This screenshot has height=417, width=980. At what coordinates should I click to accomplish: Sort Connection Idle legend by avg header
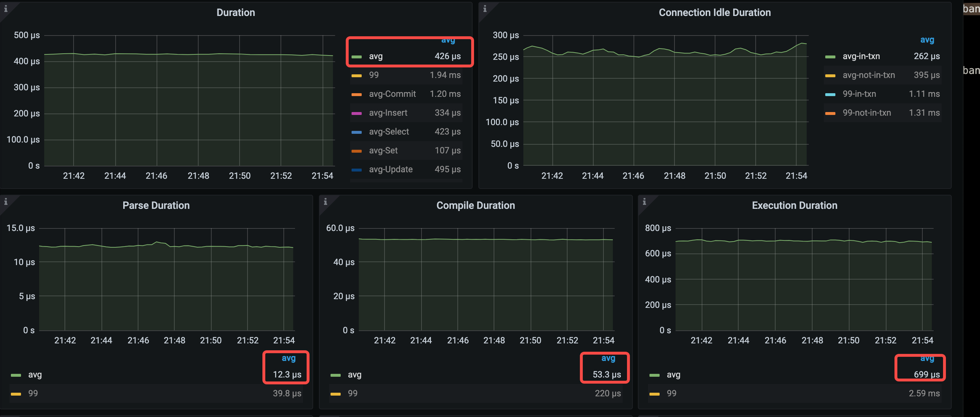point(927,40)
